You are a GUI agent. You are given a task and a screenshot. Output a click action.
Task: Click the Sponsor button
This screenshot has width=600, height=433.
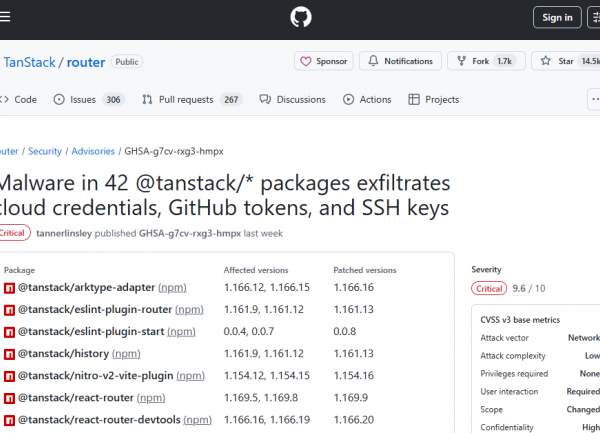click(x=324, y=61)
